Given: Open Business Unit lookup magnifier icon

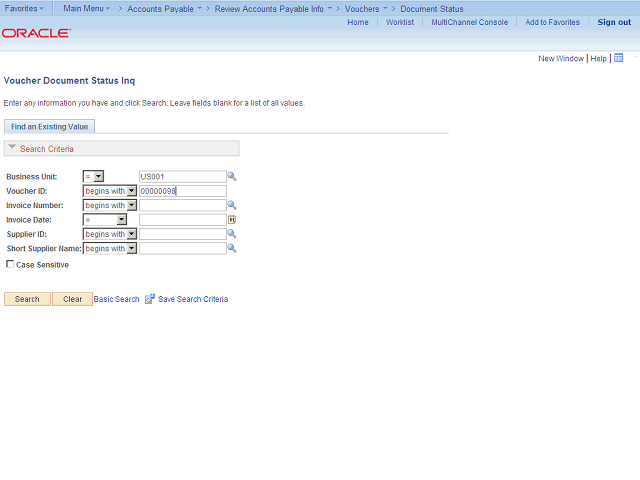Looking at the screenshot, I should 232,176.
